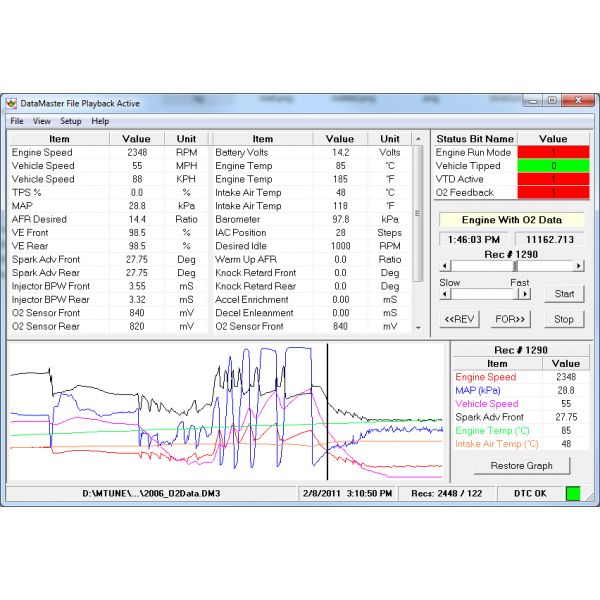
Task: Click the Desired Idle row label
Action: [x=241, y=246]
